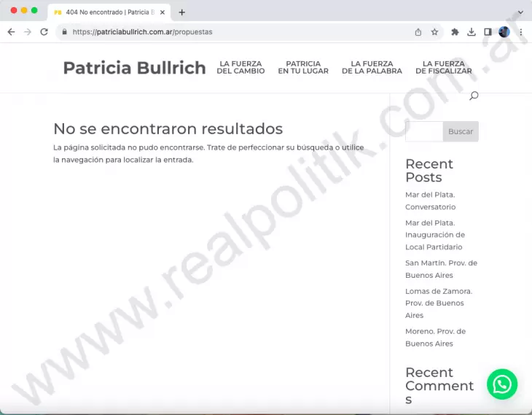
Task: Open the site search magnifier icon
Action: [474, 96]
